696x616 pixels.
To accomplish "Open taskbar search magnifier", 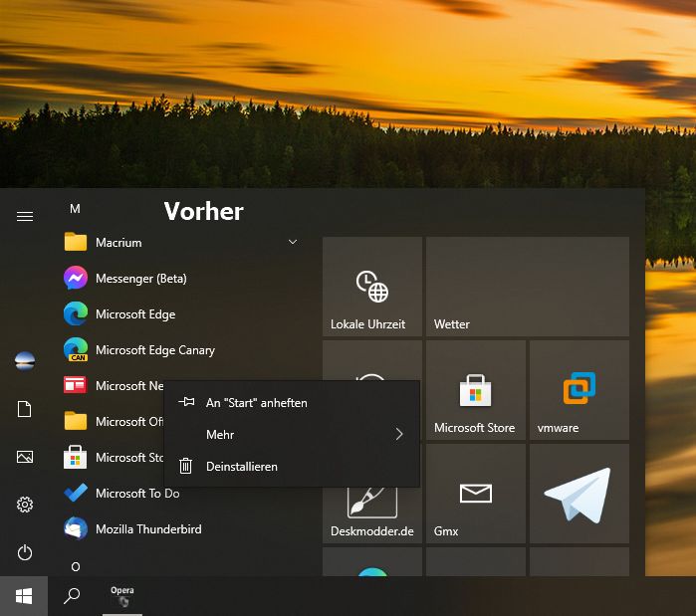I will coord(72,596).
